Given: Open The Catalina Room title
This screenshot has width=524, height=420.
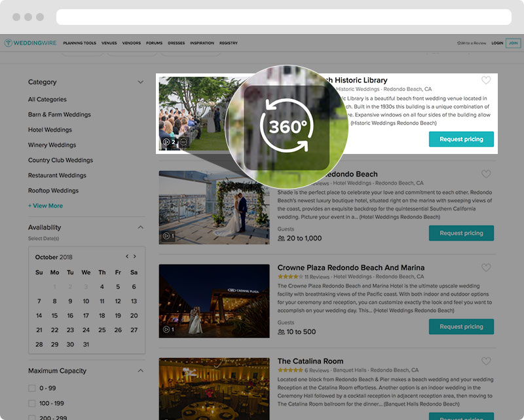Looking at the screenshot, I should [x=310, y=361].
